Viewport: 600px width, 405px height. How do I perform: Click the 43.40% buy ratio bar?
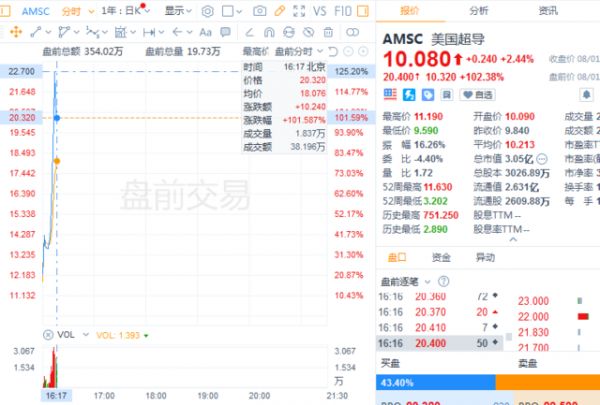(x=436, y=384)
